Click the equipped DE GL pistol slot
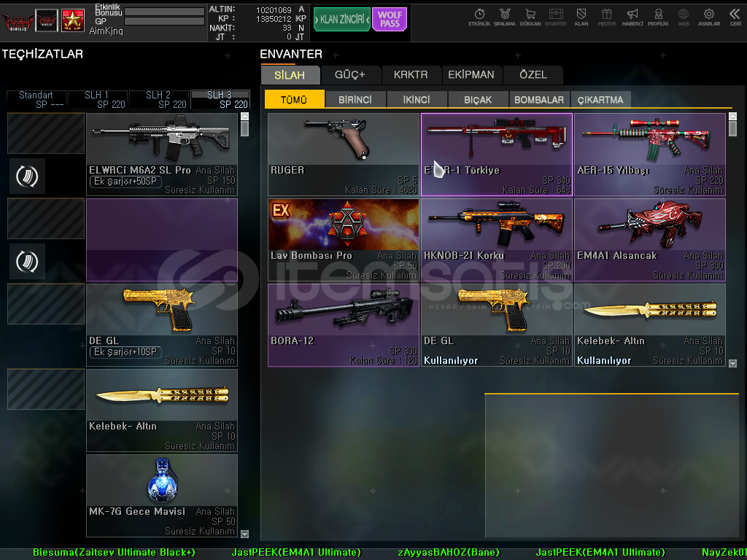 pyautogui.click(x=162, y=325)
